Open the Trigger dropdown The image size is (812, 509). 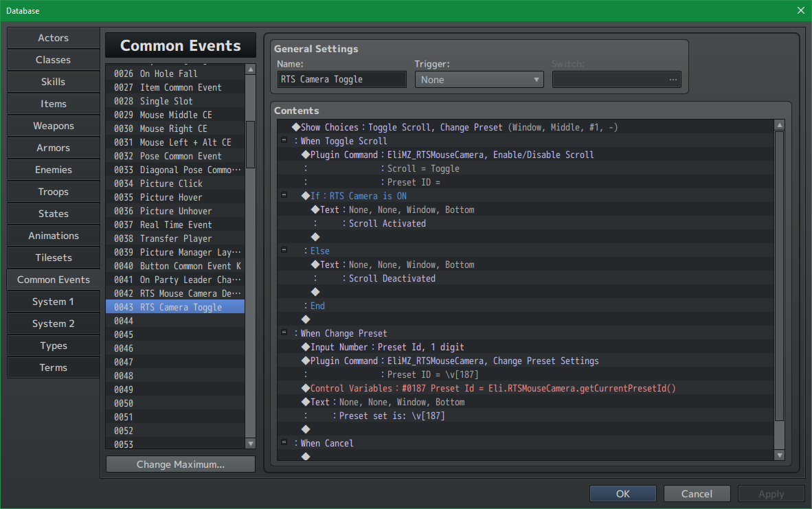(x=479, y=80)
